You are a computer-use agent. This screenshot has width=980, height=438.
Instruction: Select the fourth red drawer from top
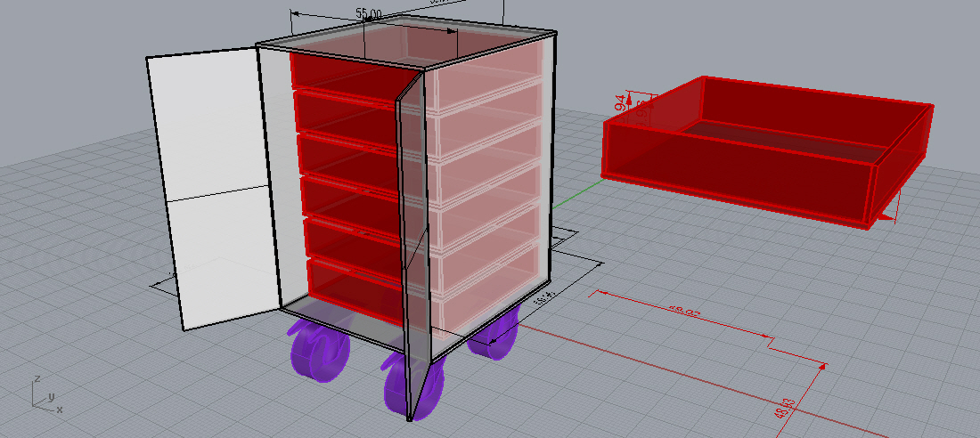pos(347,198)
